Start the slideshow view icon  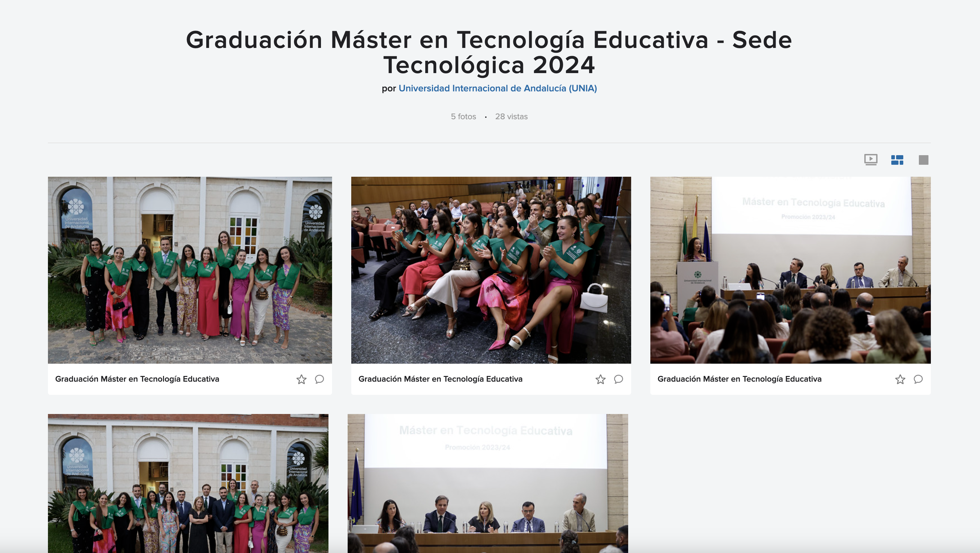point(870,160)
